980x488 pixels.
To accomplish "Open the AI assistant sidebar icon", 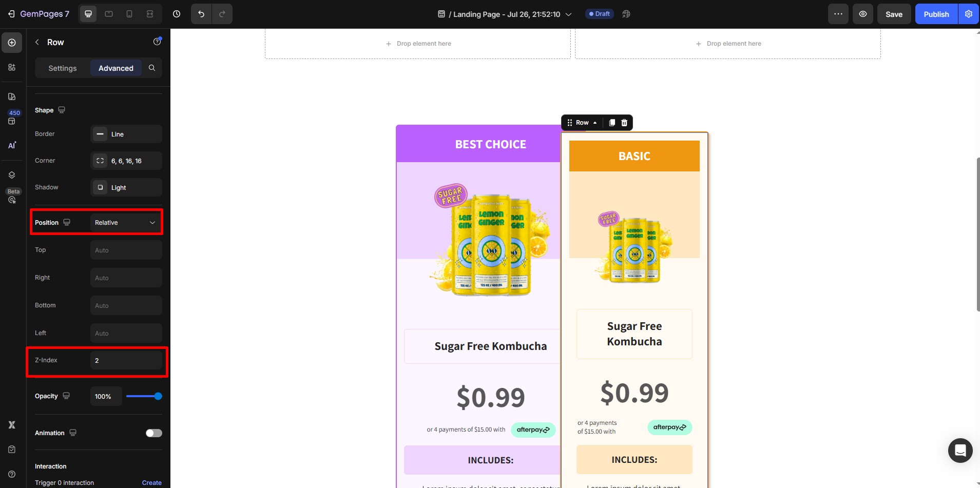I will [x=12, y=146].
